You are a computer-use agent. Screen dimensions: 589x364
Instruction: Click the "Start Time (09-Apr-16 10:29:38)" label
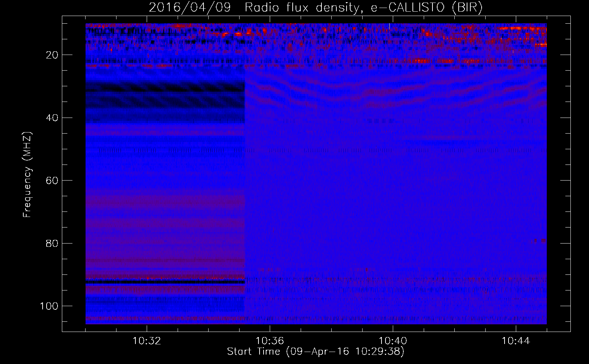316,351
